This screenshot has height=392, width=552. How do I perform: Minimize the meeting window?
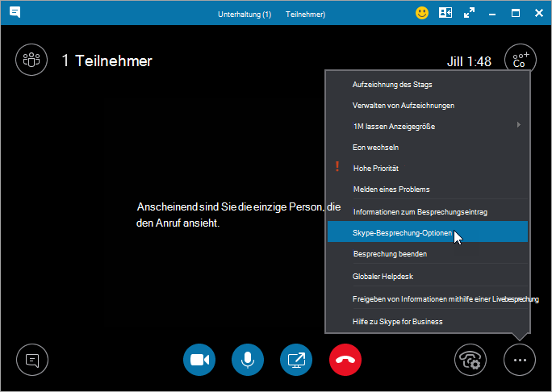(492, 14)
